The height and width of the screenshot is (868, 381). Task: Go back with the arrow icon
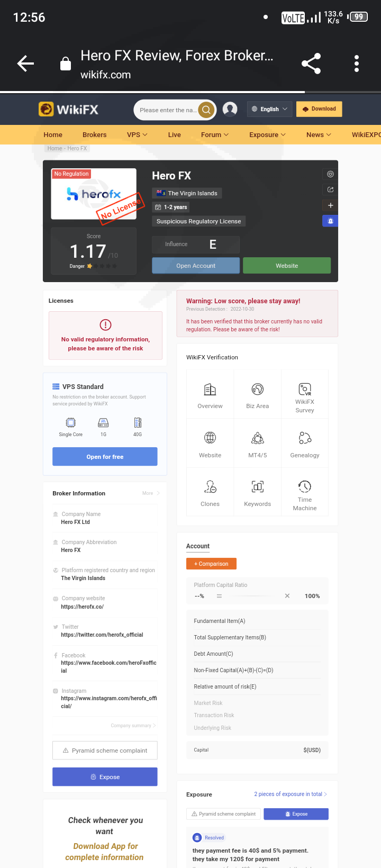[x=25, y=64]
